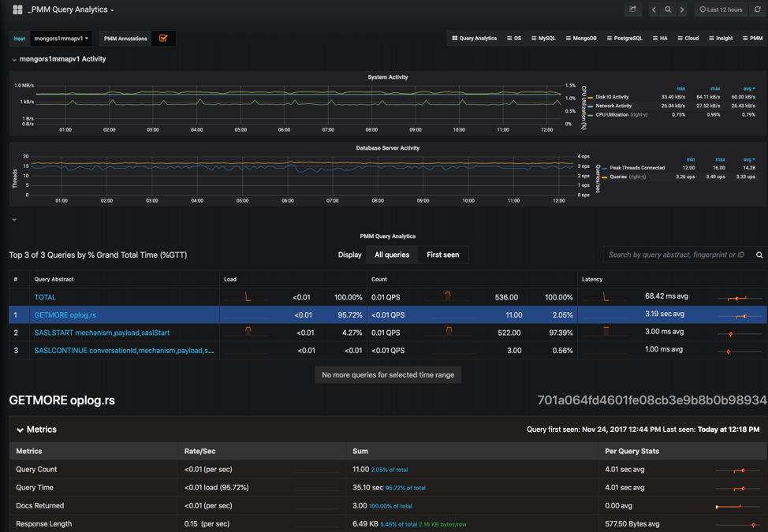Screen dimensions: 768x532
Task: Open dashboards via grid icon top-left
Action: click(10, 9)
